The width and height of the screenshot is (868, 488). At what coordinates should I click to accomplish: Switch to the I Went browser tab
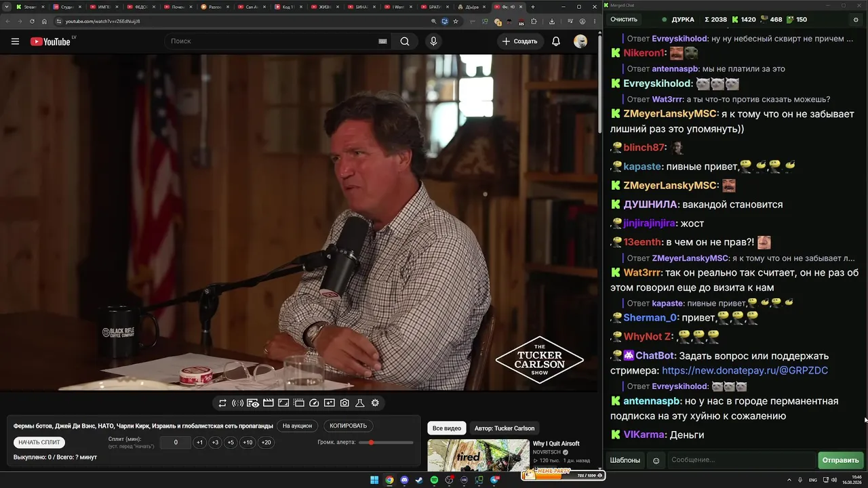(x=399, y=7)
